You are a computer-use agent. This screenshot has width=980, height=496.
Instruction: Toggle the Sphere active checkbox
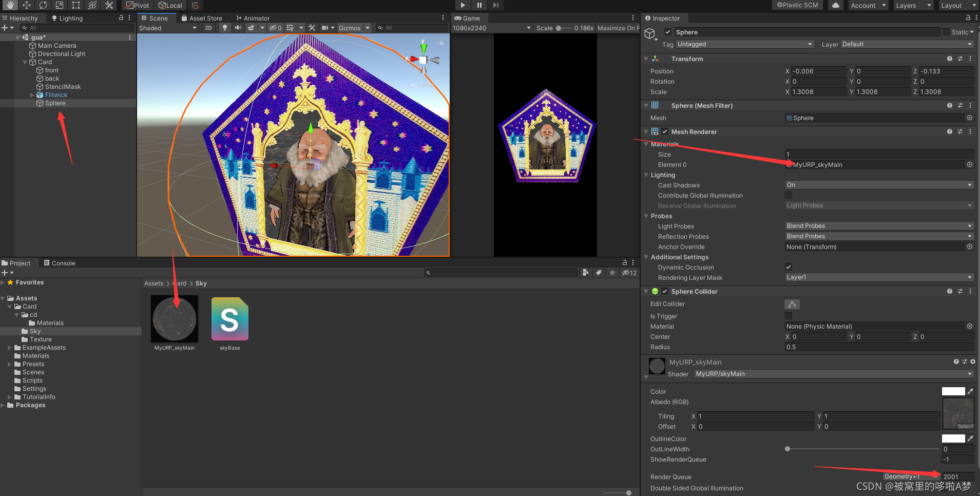[668, 32]
